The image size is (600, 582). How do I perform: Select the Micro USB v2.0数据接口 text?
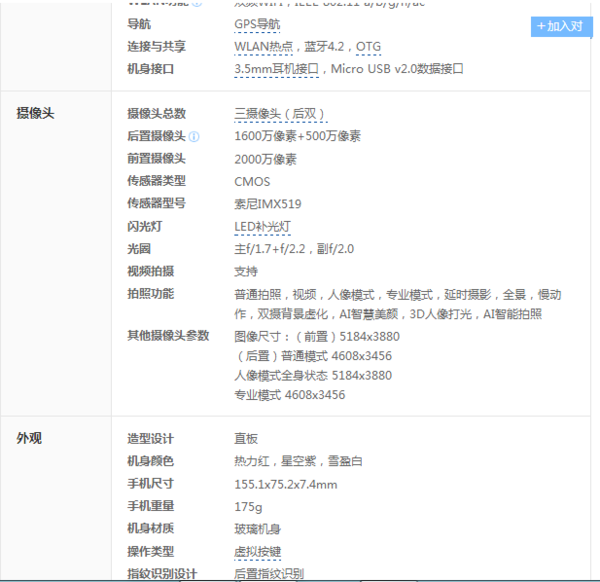(397, 69)
